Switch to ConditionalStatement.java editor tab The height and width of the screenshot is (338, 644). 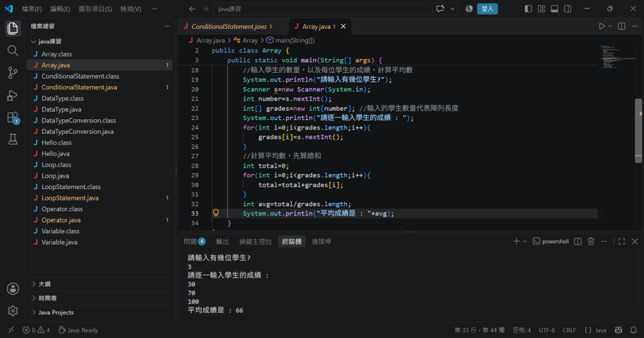[x=233, y=26]
